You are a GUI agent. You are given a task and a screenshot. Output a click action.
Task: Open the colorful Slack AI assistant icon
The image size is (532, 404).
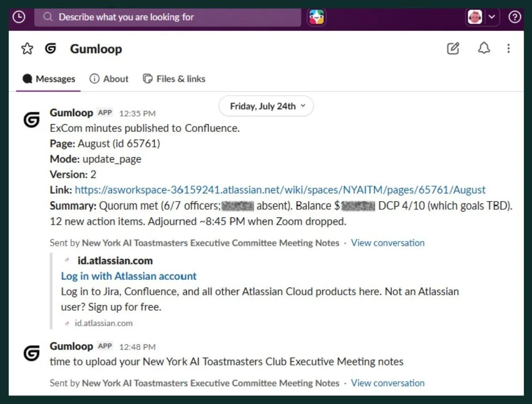coord(316,17)
